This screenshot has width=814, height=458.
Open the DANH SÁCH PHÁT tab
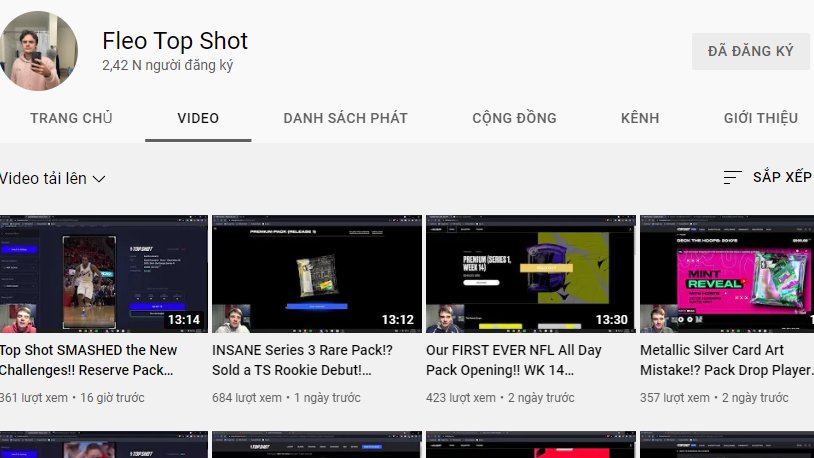[345, 118]
